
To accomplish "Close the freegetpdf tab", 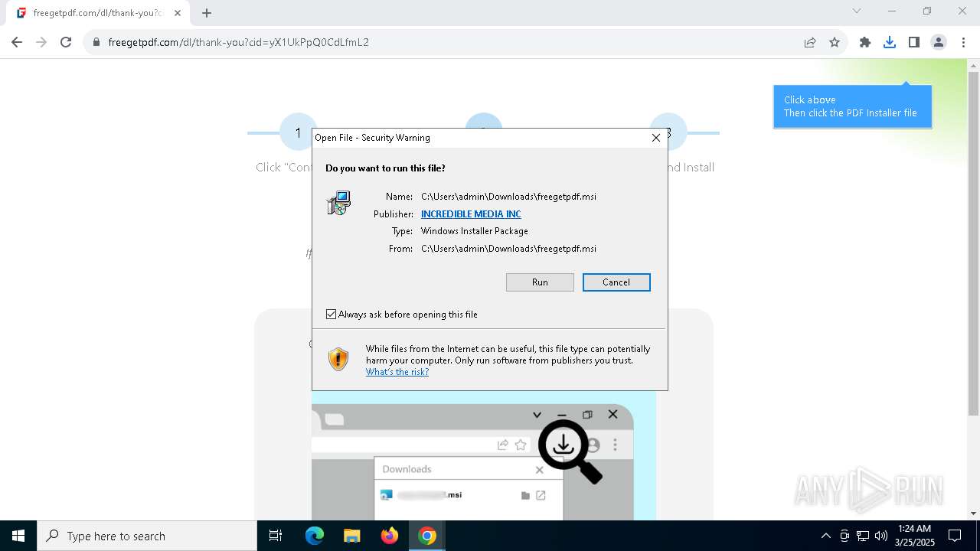I will [x=178, y=13].
